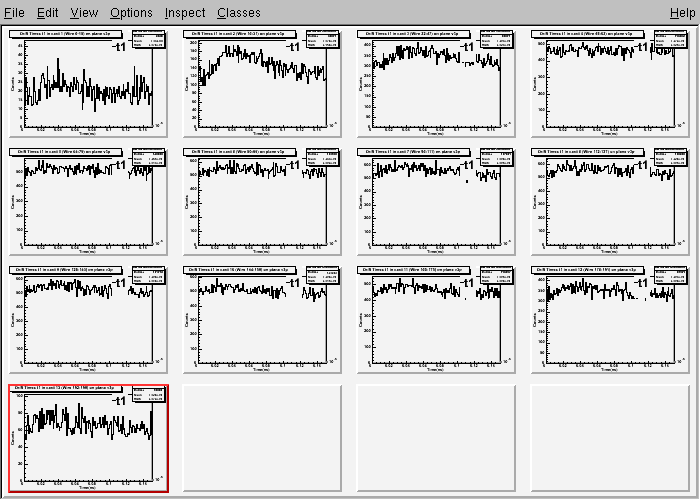Viewport: 700px width, 500px height.
Task: Select the card 6 drift times histogram pad
Action: 262,202
